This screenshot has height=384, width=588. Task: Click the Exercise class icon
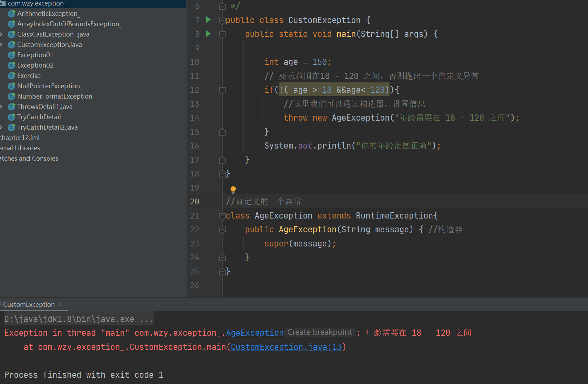(12, 76)
